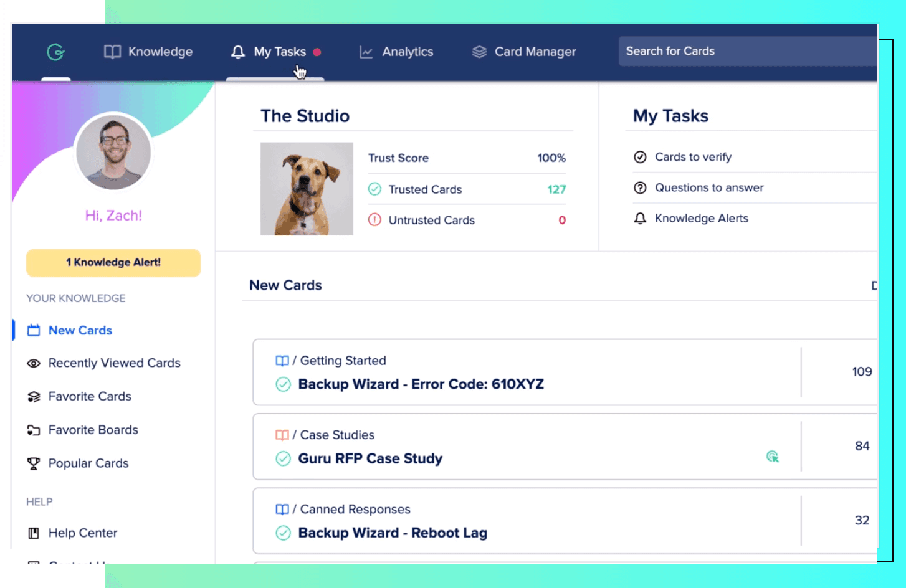Click the Untrusted Cards warning icon

(x=374, y=220)
